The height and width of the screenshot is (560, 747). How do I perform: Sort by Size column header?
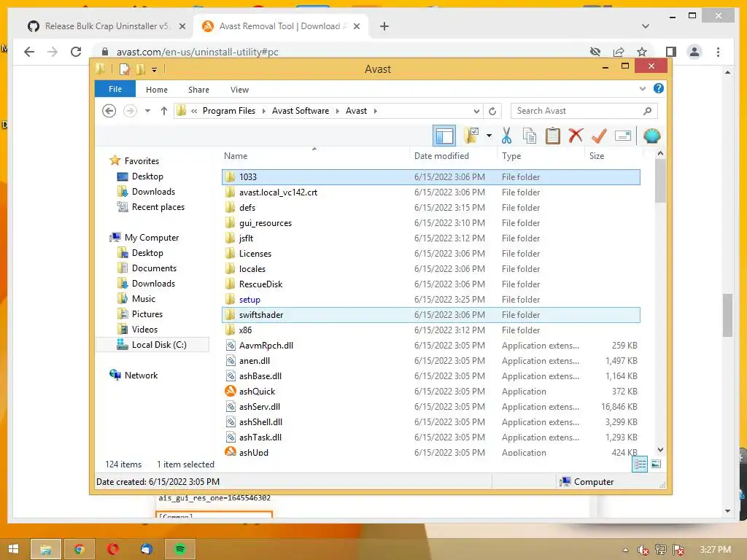[x=597, y=156]
